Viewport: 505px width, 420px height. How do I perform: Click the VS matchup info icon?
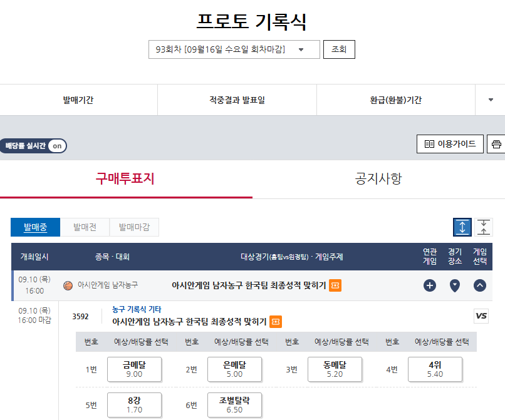[481, 315]
